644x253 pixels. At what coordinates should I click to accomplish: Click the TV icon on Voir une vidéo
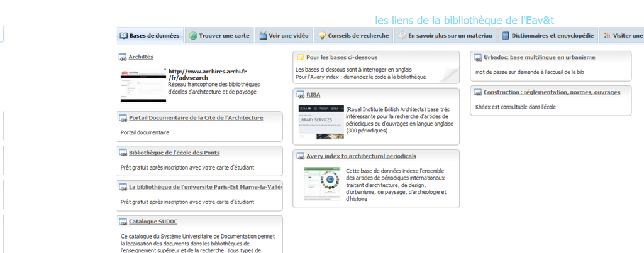pos(263,36)
